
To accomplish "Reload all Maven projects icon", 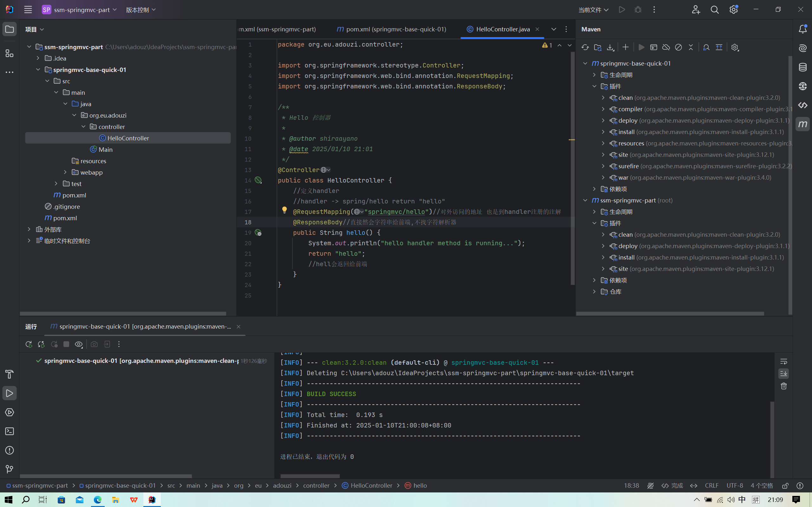I will [x=585, y=47].
